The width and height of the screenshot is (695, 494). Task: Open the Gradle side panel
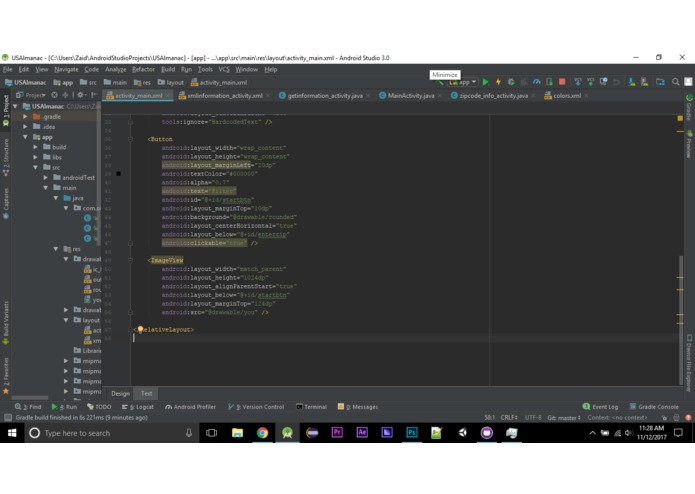point(689,107)
